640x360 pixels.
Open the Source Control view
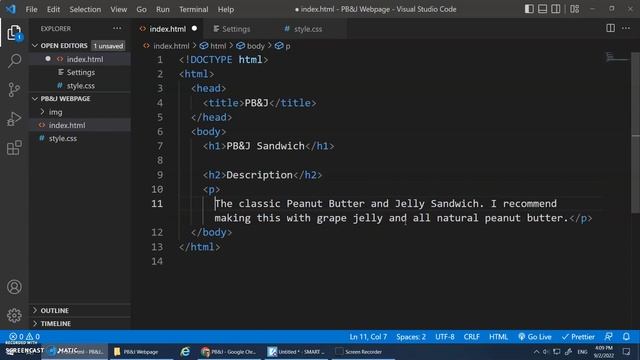[14, 90]
